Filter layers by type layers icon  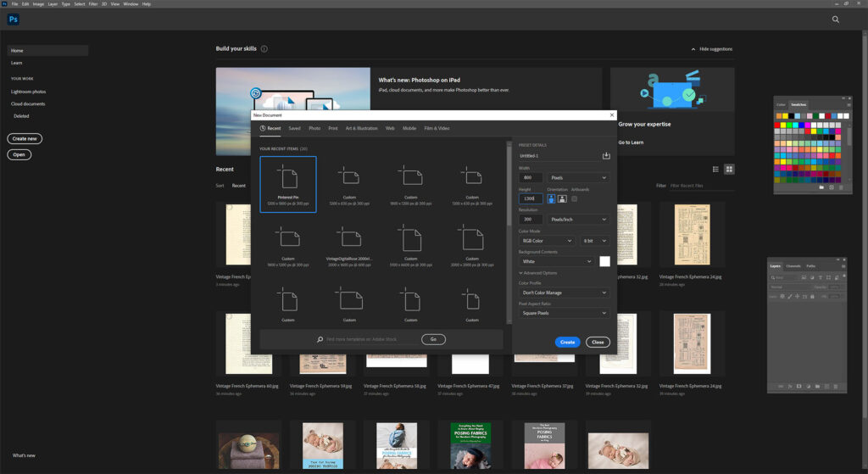point(821,277)
